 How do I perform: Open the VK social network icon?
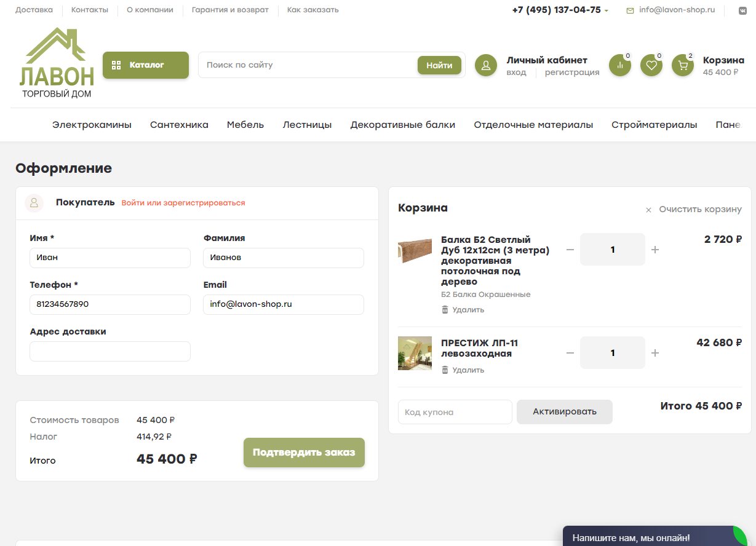point(742,10)
